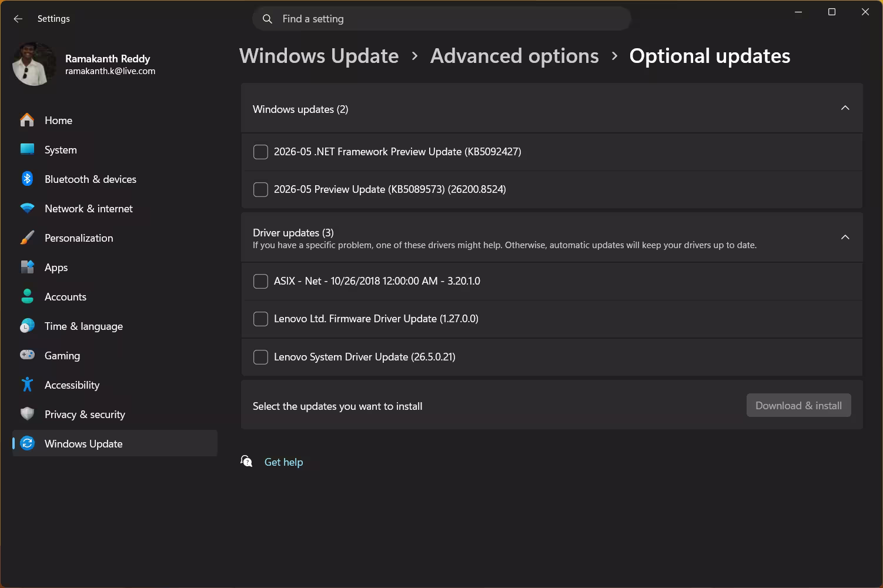Click the Find a setting search box
This screenshot has height=588, width=883.
[x=441, y=19]
